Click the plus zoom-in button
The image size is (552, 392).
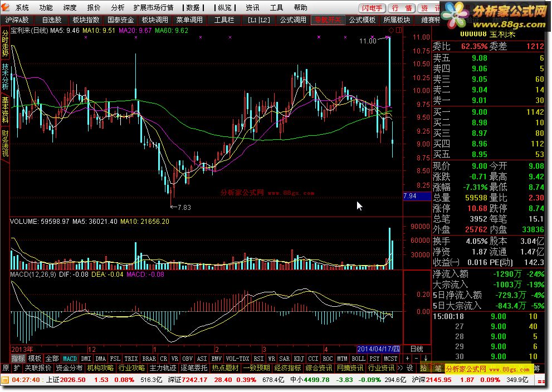[407, 359]
